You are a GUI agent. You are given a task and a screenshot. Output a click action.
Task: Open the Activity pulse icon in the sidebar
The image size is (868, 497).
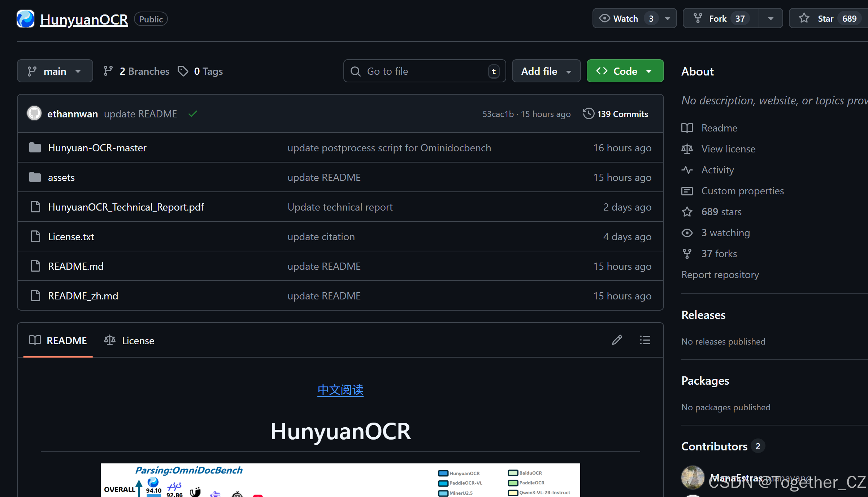point(687,170)
